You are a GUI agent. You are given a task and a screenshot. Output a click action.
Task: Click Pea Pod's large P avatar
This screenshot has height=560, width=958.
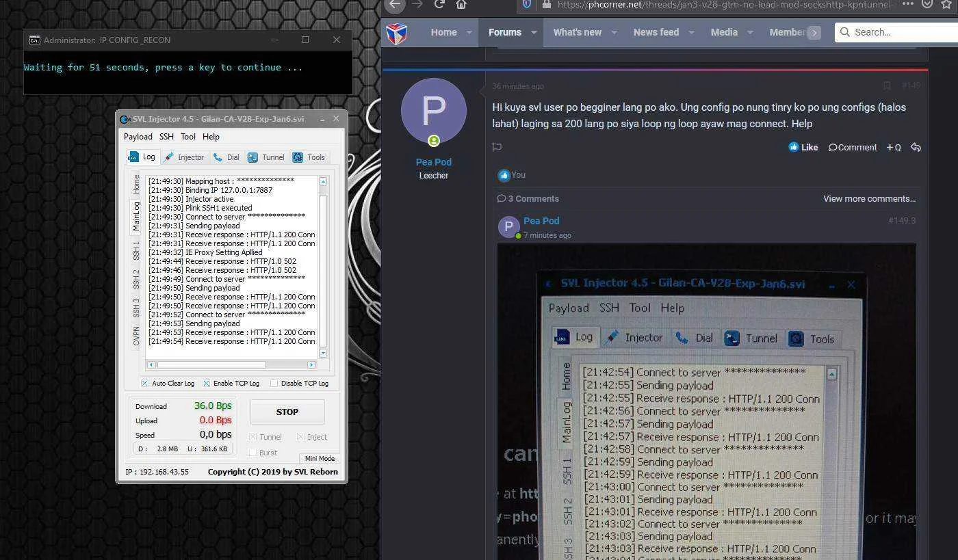[x=434, y=111]
